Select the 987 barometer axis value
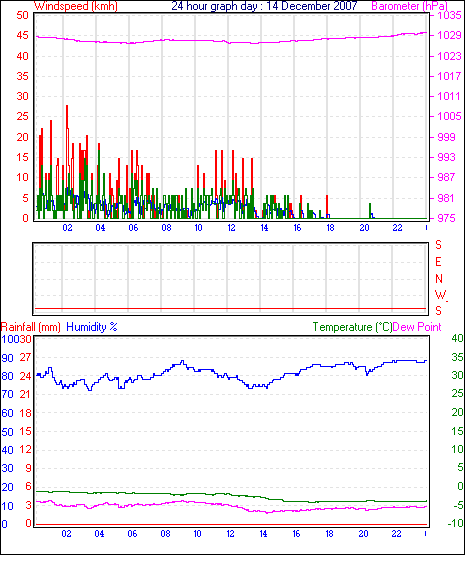Viewport: 466px width, 563px height. [x=446, y=177]
